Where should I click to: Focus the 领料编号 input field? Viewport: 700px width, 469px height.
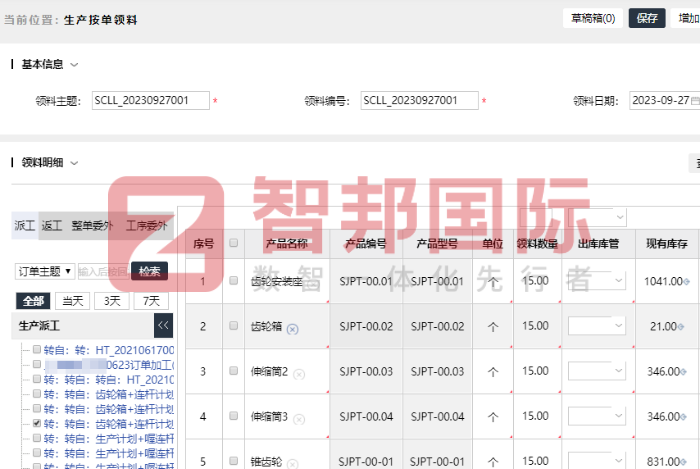[x=420, y=100]
